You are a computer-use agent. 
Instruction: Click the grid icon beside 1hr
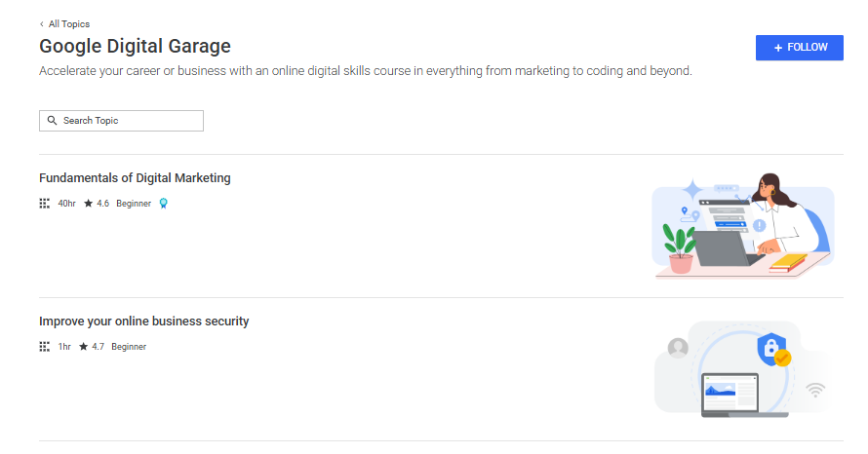44,346
